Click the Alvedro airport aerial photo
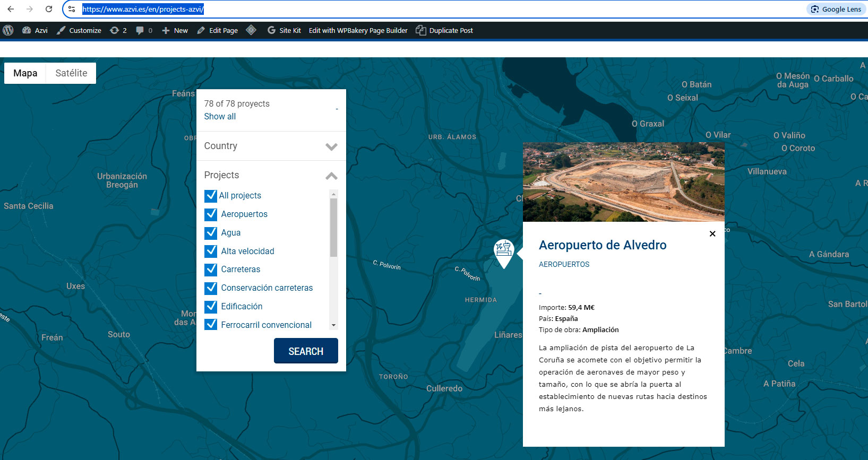This screenshot has width=868, height=460. click(623, 182)
